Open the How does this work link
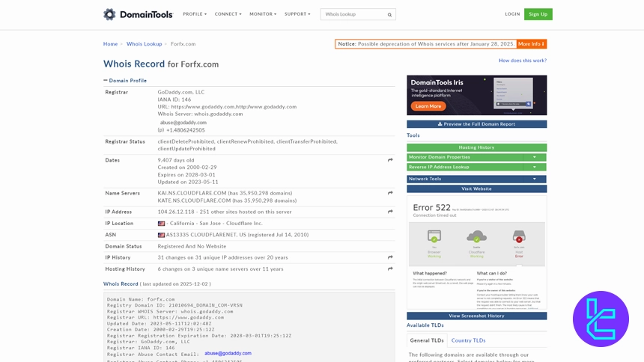The width and height of the screenshot is (644, 362). [x=522, y=61]
